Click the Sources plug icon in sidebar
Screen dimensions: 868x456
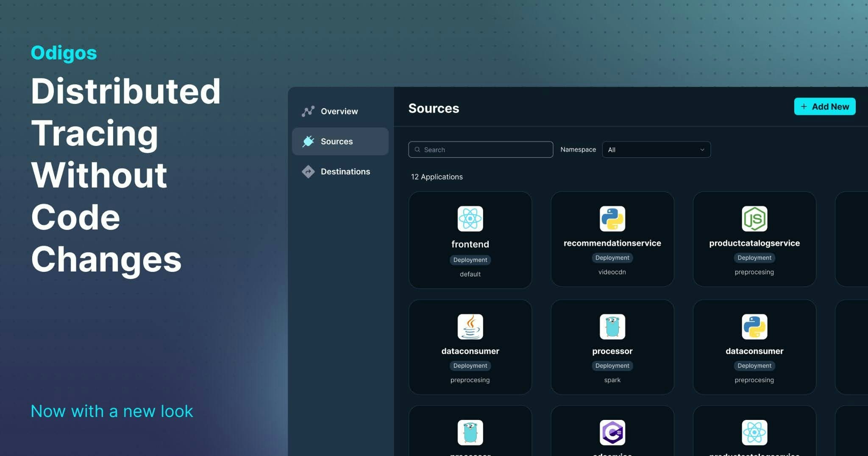pos(308,141)
